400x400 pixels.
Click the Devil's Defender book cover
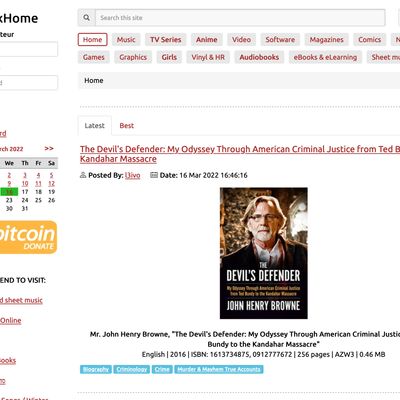tap(264, 253)
